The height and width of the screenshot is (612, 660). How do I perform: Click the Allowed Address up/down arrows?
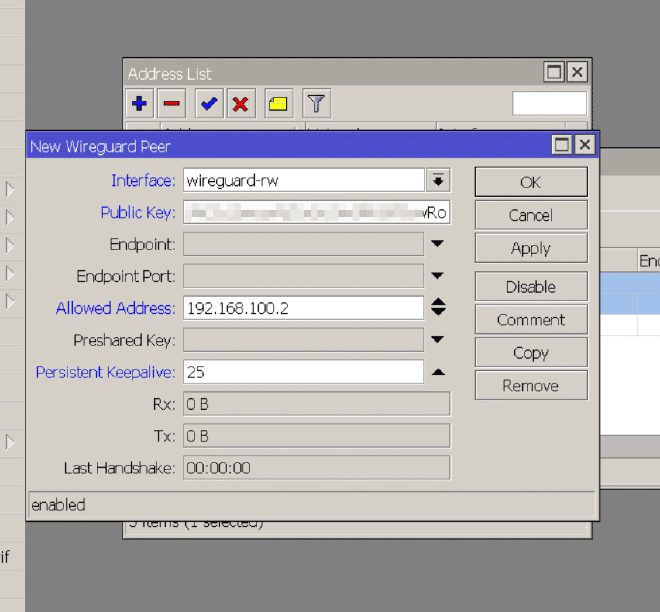(438, 307)
